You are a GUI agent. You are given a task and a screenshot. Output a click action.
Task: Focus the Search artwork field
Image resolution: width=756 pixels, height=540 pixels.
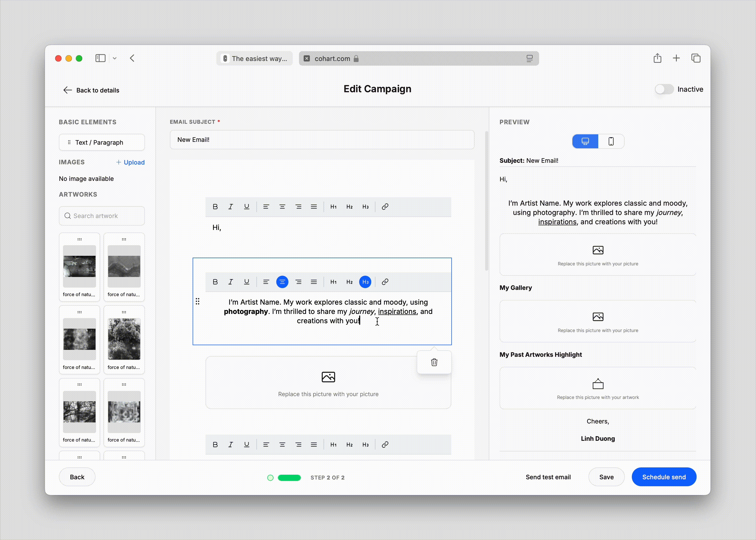click(x=102, y=216)
